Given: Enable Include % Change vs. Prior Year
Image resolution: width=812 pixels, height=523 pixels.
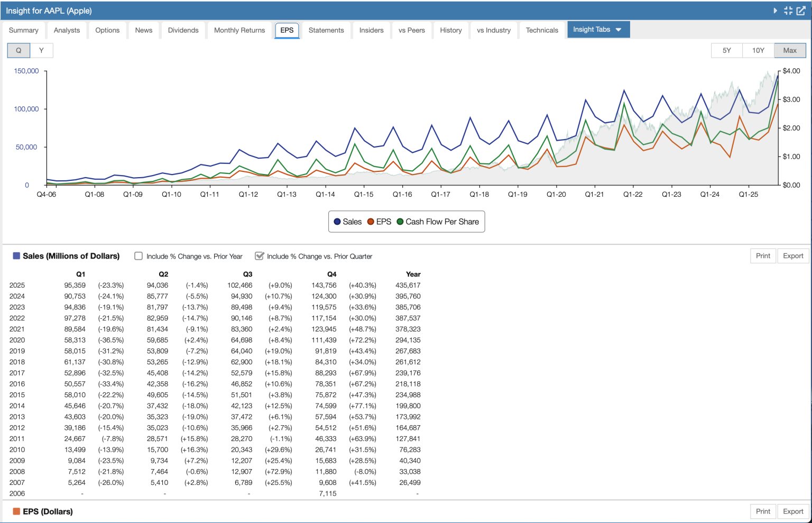Looking at the screenshot, I should coord(139,256).
